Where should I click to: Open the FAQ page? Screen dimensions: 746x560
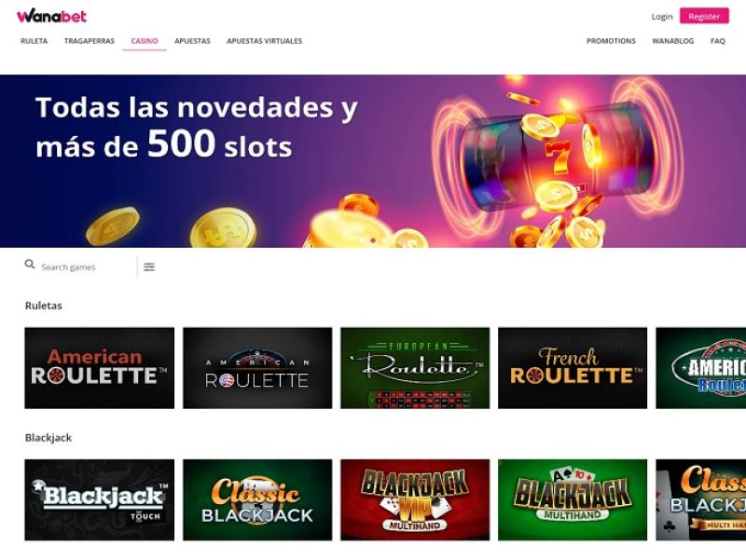click(x=718, y=41)
